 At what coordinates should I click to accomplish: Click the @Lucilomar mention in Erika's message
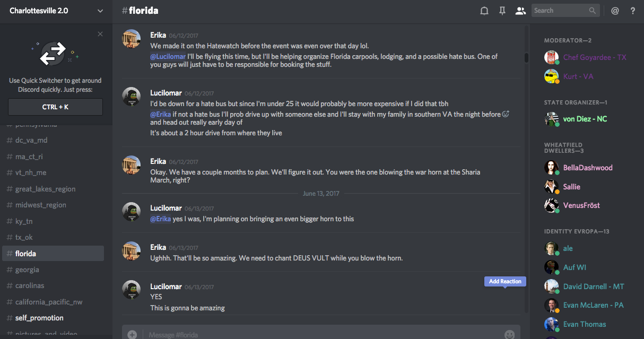coord(168,56)
